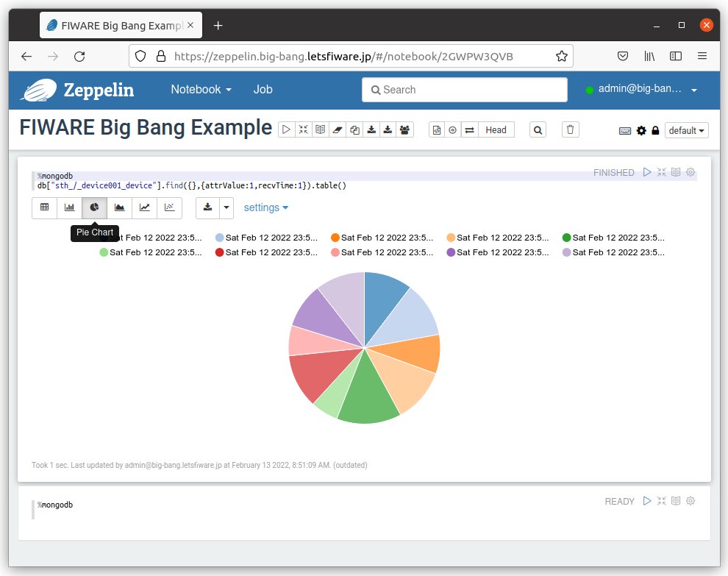The image size is (728, 576).
Task: Toggle light orange legend entry
Action: pos(497,238)
